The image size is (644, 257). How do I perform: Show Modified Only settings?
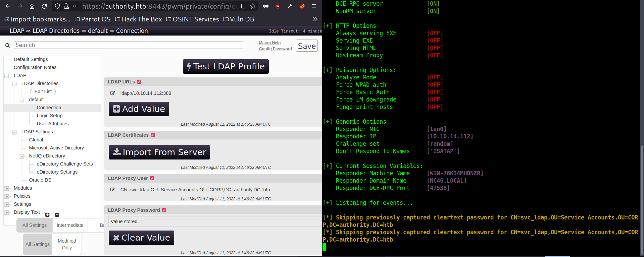pyautogui.click(x=67, y=244)
